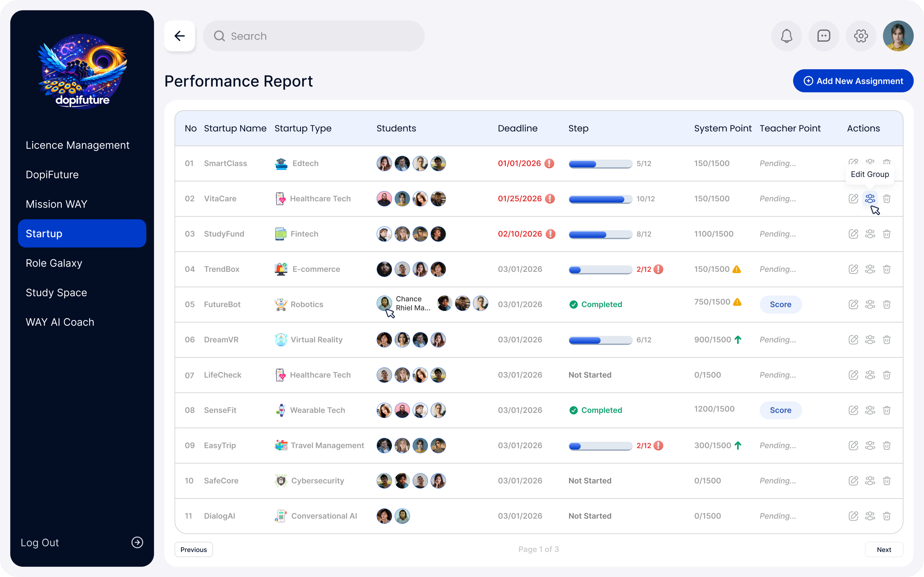Viewport: 924px width, 577px height.
Task: Open settings gear icon in header
Action: tap(861, 36)
